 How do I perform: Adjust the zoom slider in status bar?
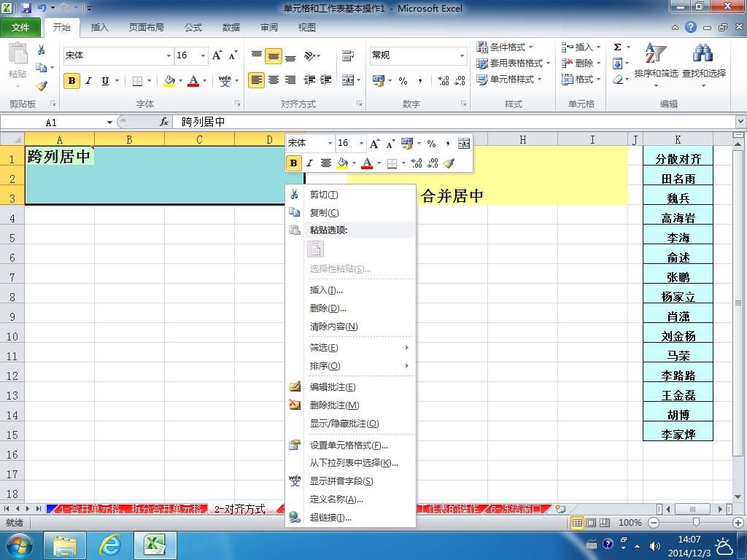tap(695, 522)
